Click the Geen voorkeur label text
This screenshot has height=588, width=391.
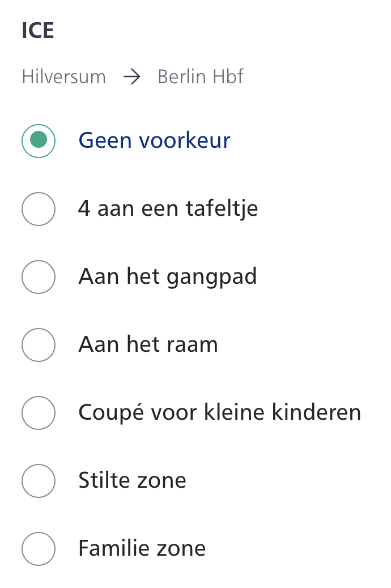(x=154, y=140)
